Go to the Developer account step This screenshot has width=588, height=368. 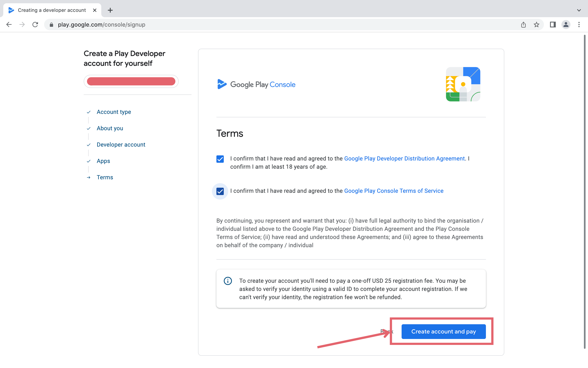pyautogui.click(x=121, y=145)
